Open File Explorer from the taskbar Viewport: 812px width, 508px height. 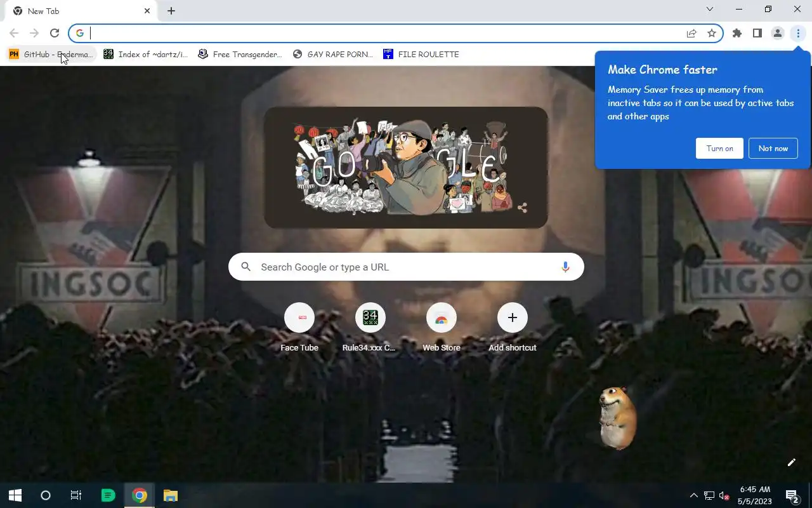tap(170, 495)
